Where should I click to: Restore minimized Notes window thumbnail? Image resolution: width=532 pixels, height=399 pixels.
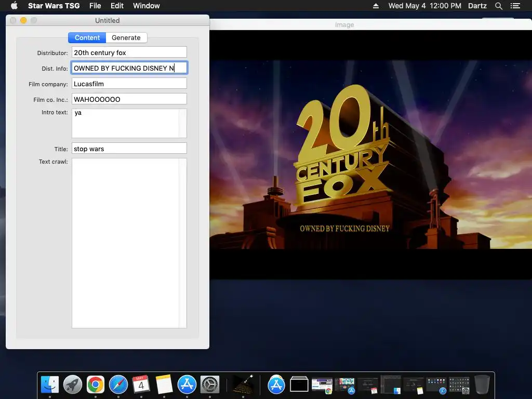(x=413, y=385)
